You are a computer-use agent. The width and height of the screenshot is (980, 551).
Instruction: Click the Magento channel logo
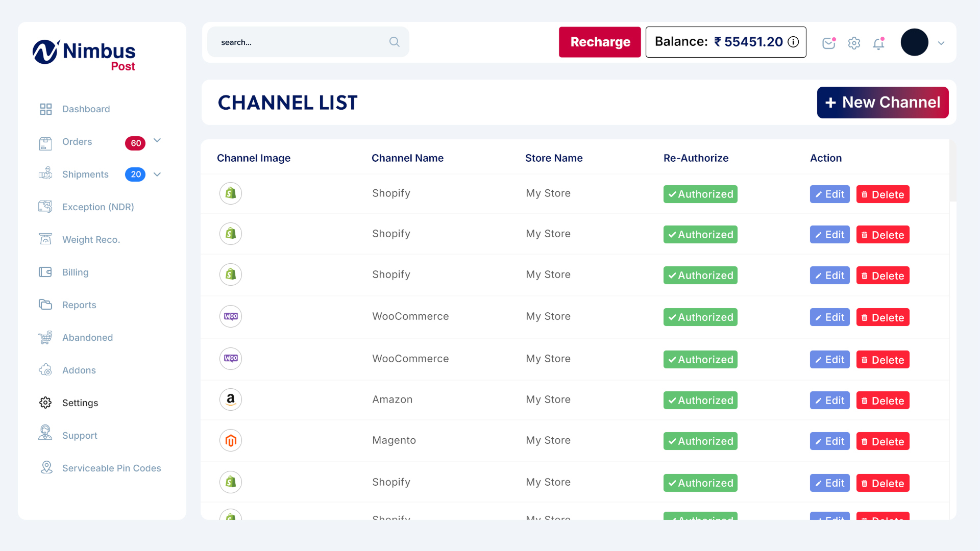(x=231, y=440)
